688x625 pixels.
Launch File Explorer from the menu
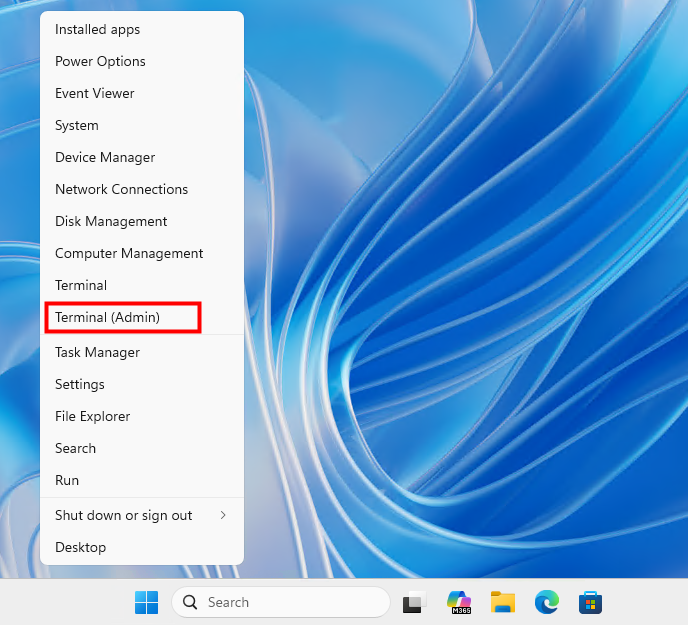click(142, 417)
